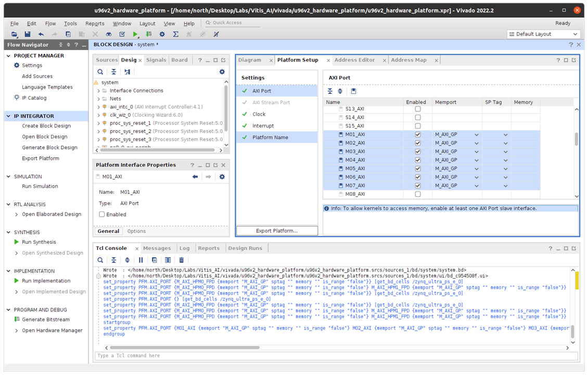The height and width of the screenshot is (375, 588).
Task: Uncheck the M07_AXI Enabled checkbox
Action: (418, 185)
